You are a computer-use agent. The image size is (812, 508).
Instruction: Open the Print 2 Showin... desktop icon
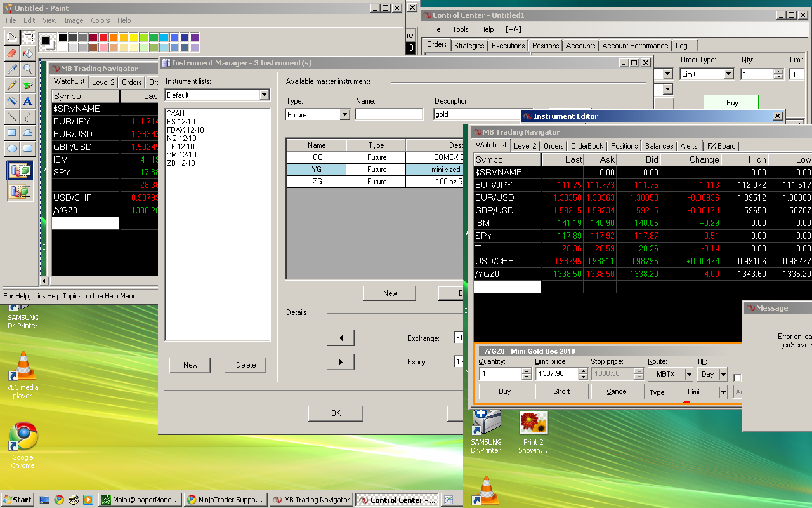click(x=533, y=432)
